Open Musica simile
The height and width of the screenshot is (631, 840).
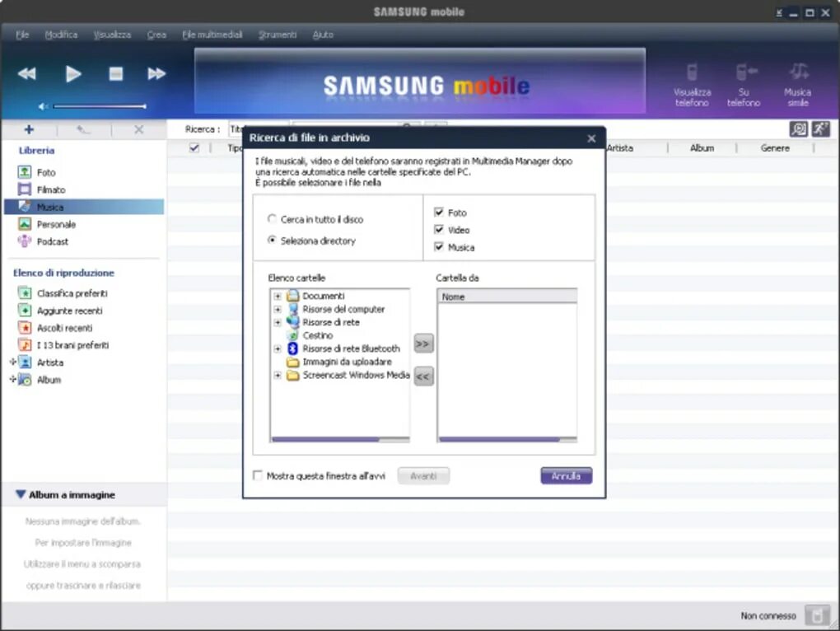click(798, 86)
